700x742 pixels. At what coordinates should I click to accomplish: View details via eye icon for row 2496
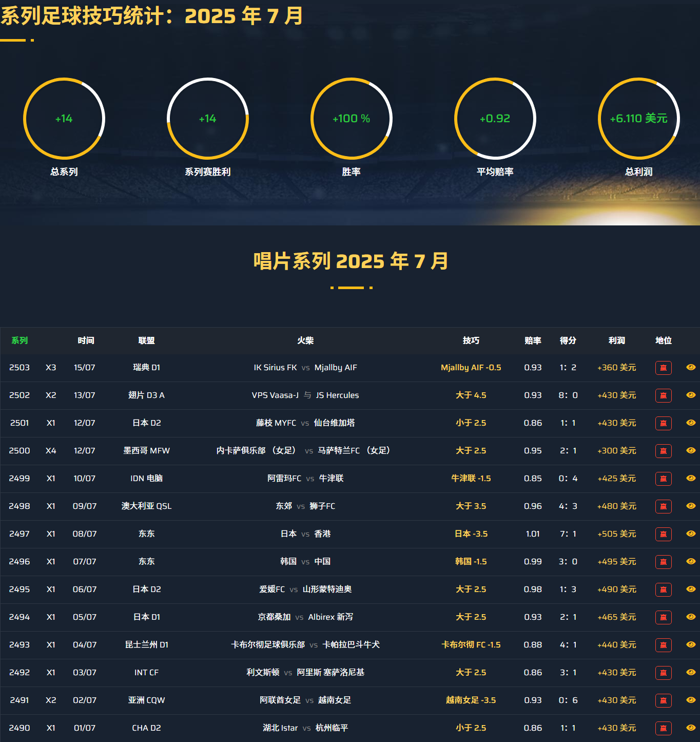pyautogui.click(x=691, y=561)
